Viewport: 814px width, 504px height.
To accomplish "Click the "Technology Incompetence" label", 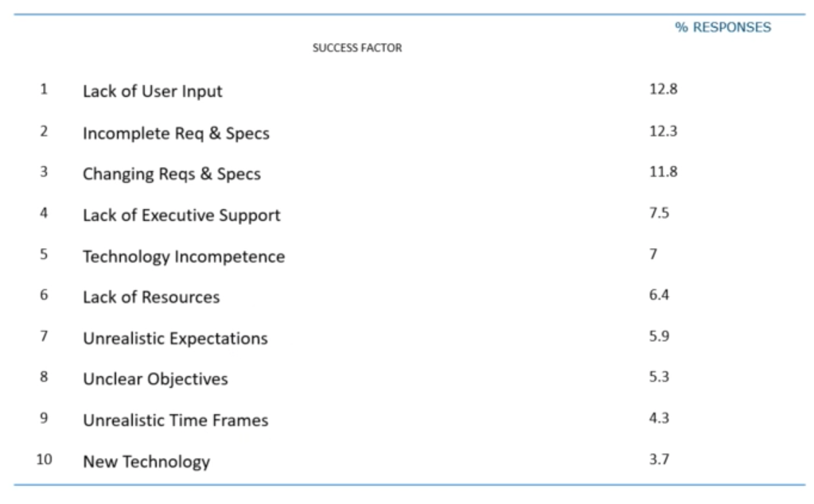I will pyautogui.click(x=184, y=257).
